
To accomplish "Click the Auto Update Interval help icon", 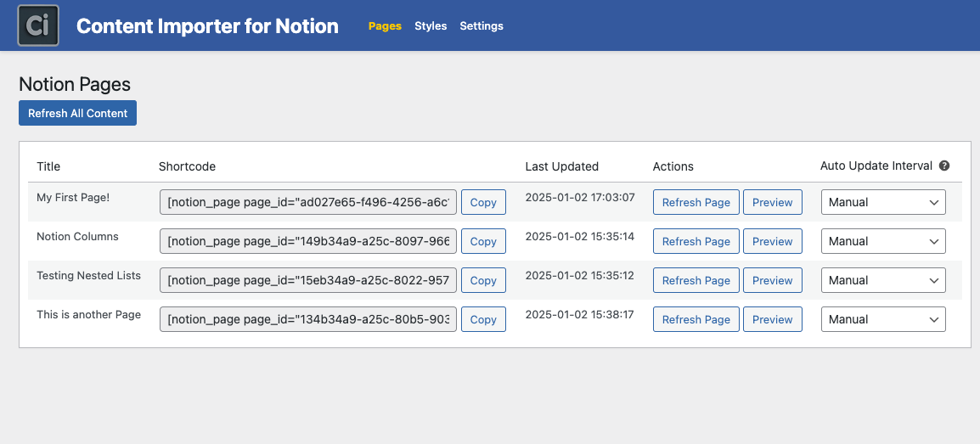I will pos(943,166).
